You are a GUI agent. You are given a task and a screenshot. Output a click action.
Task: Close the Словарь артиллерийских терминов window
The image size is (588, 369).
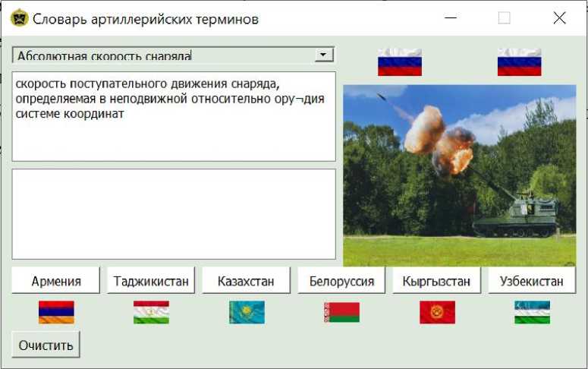pos(559,17)
